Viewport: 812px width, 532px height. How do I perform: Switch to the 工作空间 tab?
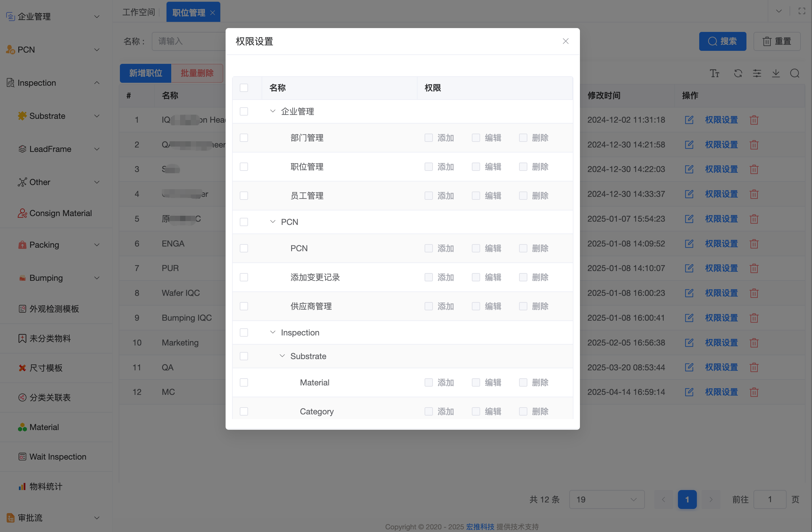pos(138,12)
